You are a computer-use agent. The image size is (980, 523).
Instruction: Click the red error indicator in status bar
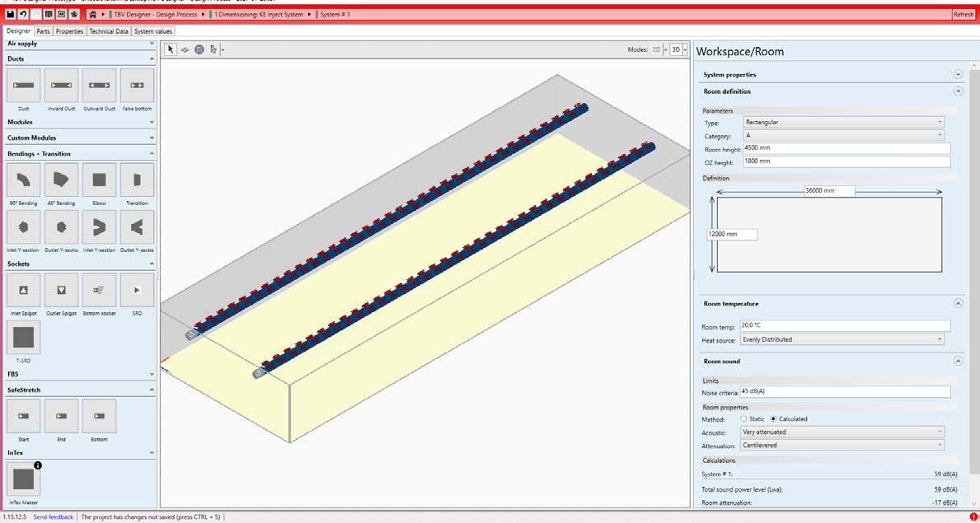(x=973, y=516)
